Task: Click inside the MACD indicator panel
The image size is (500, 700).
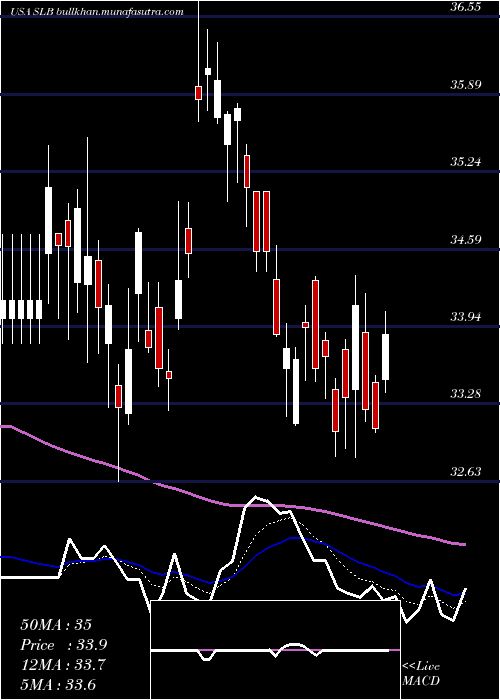Action: point(275,650)
